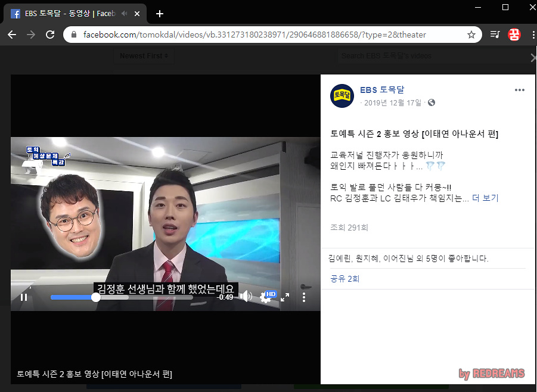Open the EBS 토목달 page name link
Image resolution: width=537 pixels, height=392 pixels.
point(382,90)
